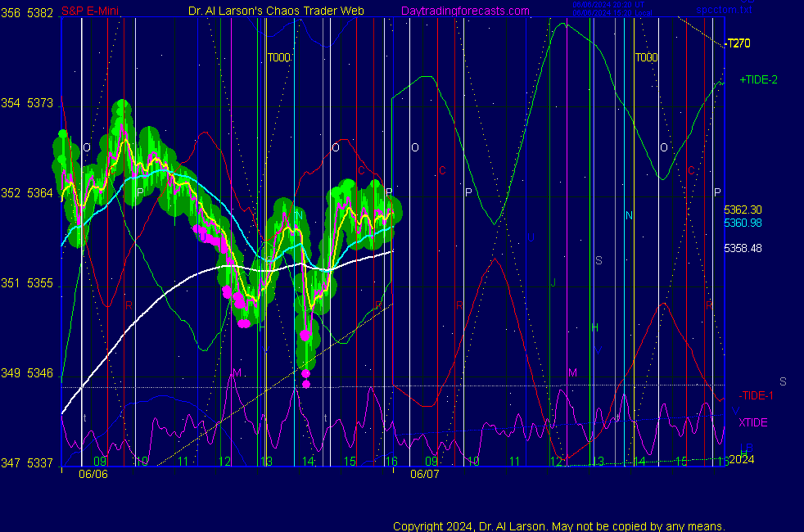Click the "spcctom.txt" file name label
The image size is (804, 532).
point(724,10)
